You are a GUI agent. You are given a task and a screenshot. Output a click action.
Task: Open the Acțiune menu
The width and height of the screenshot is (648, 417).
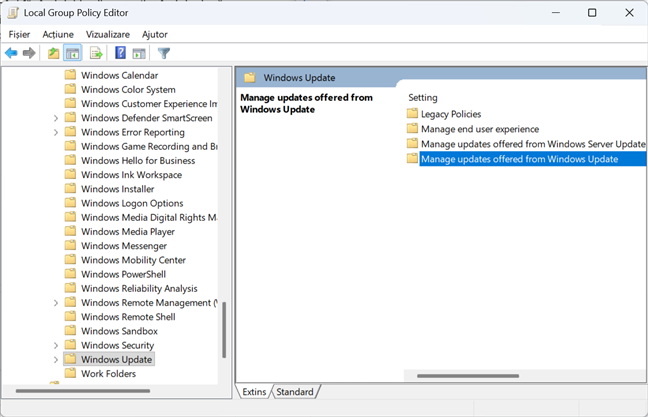(x=58, y=34)
